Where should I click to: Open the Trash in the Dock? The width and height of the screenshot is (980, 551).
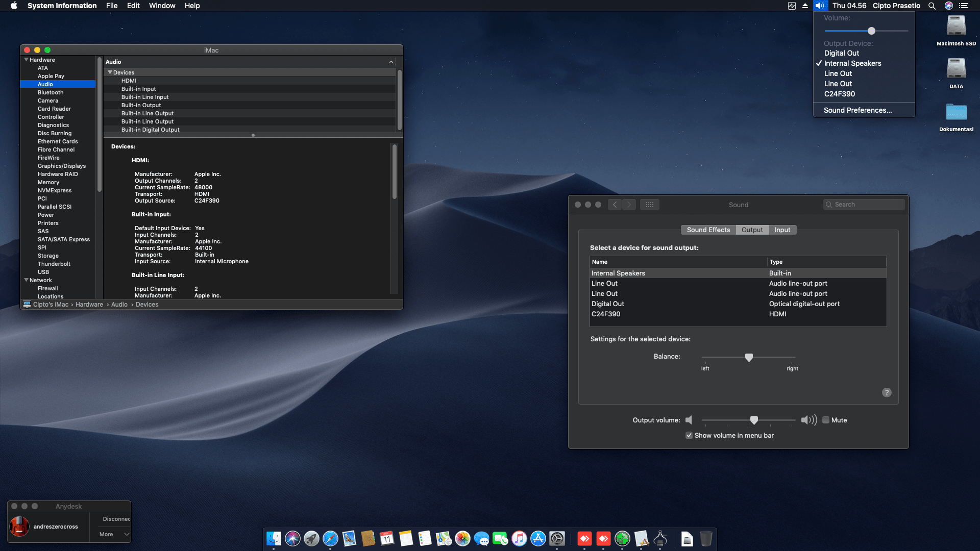tap(706, 538)
